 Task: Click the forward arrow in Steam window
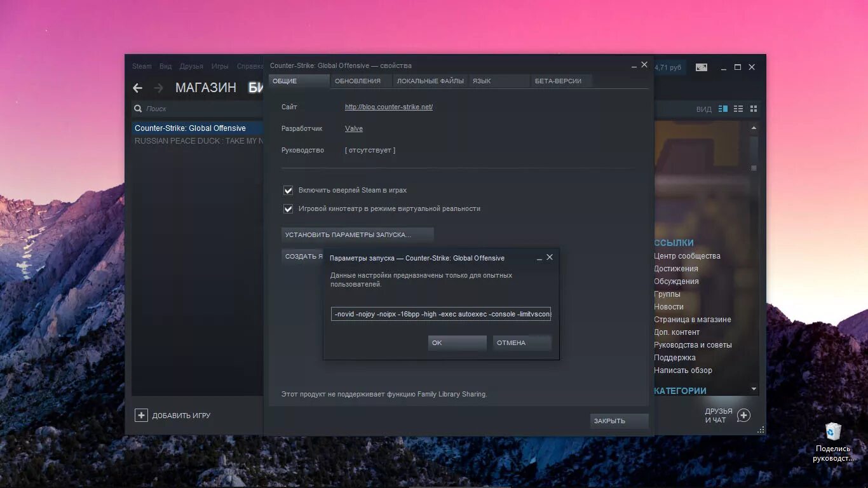(159, 88)
